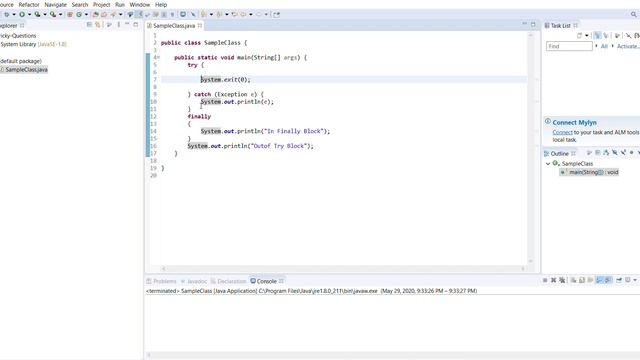Switch to the Problems tab
Screen dimensions: 640x360
tap(162, 281)
